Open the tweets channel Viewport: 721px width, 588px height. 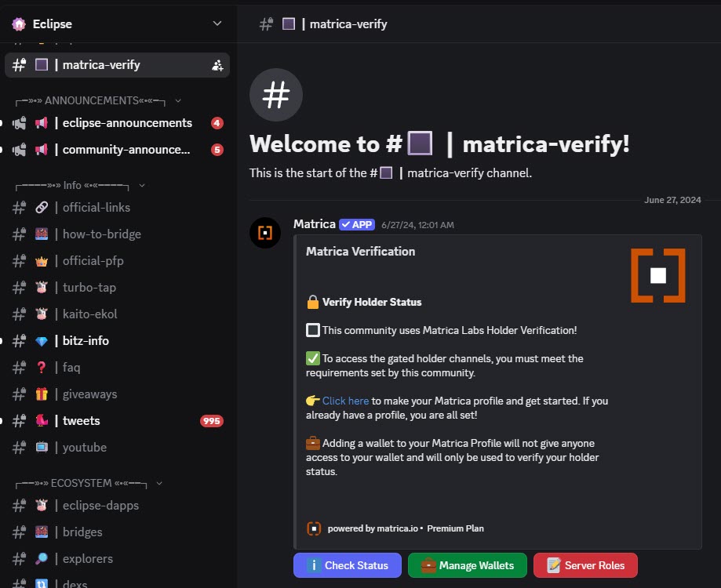[x=117, y=421]
